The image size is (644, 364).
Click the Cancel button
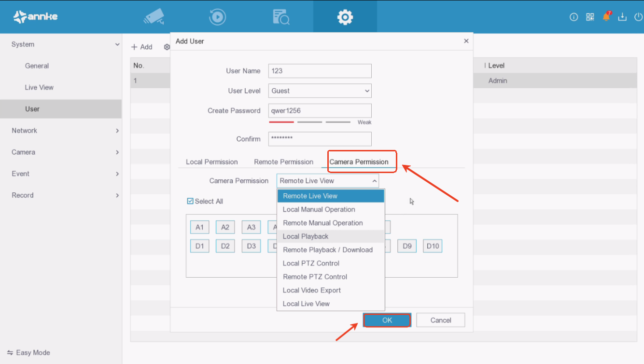pyautogui.click(x=440, y=320)
